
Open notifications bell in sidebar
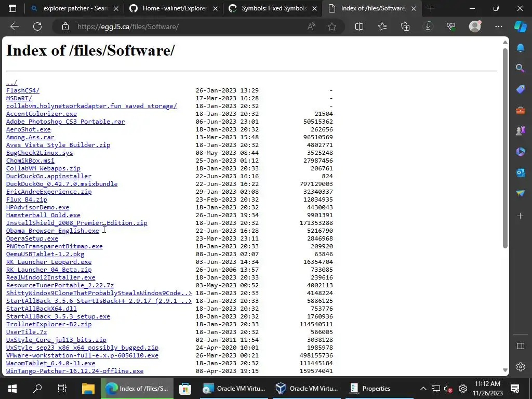pyautogui.click(x=520, y=48)
